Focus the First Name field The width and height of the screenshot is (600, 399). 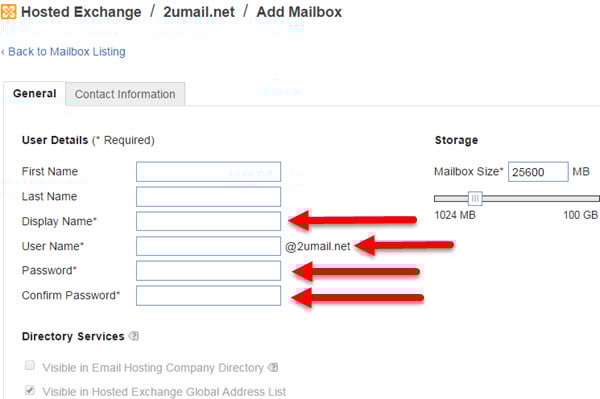coord(208,172)
